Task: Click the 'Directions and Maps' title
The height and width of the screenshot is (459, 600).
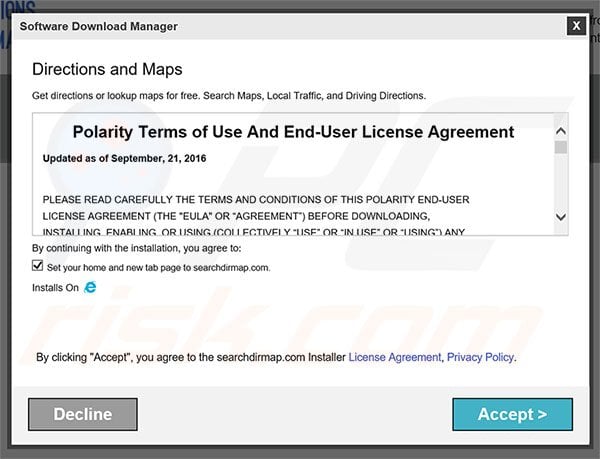Action: click(x=107, y=69)
